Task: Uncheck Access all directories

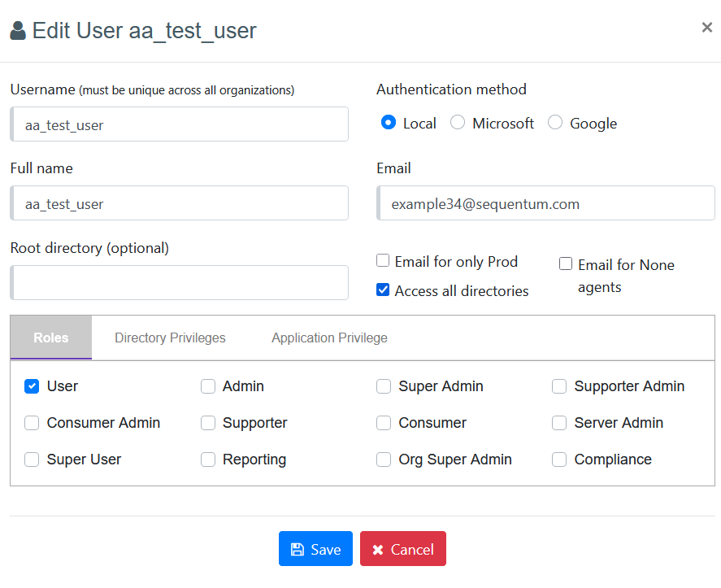Action: tap(383, 290)
